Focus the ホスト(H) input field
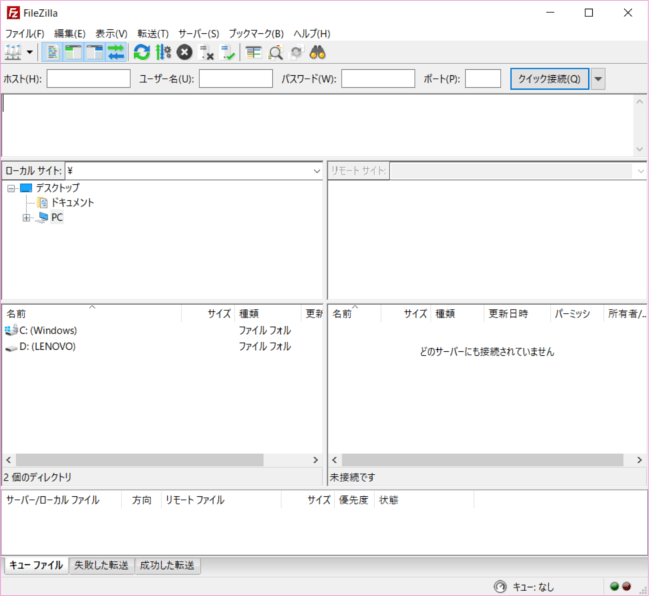The image size is (649, 596). [x=89, y=79]
